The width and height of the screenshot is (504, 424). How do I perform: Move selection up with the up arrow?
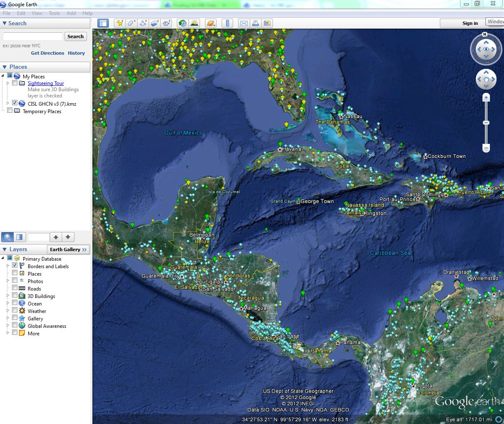tap(55, 237)
